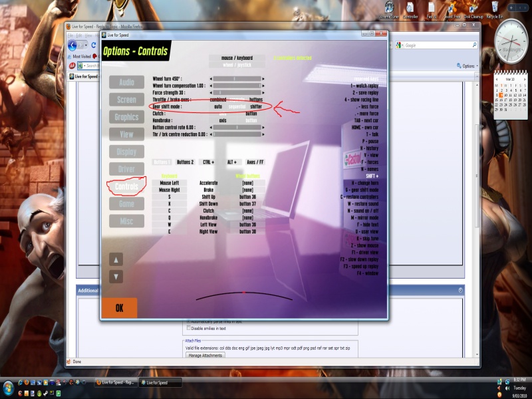Decrease Thr / brk centre reduction arrow

tap(211, 134)
